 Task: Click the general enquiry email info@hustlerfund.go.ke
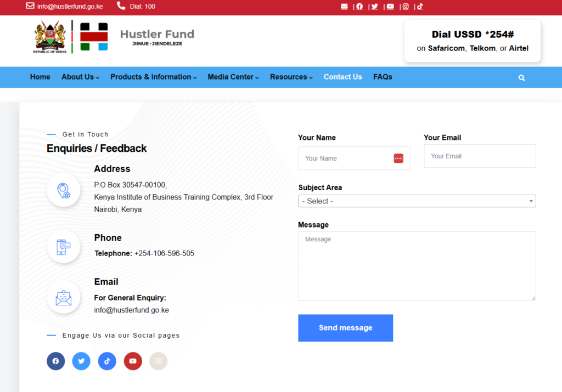tap(132, 310)
